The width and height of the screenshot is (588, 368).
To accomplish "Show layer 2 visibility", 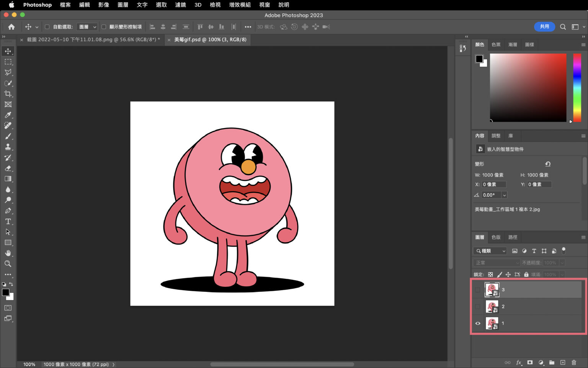I will (x=478, y=307).
